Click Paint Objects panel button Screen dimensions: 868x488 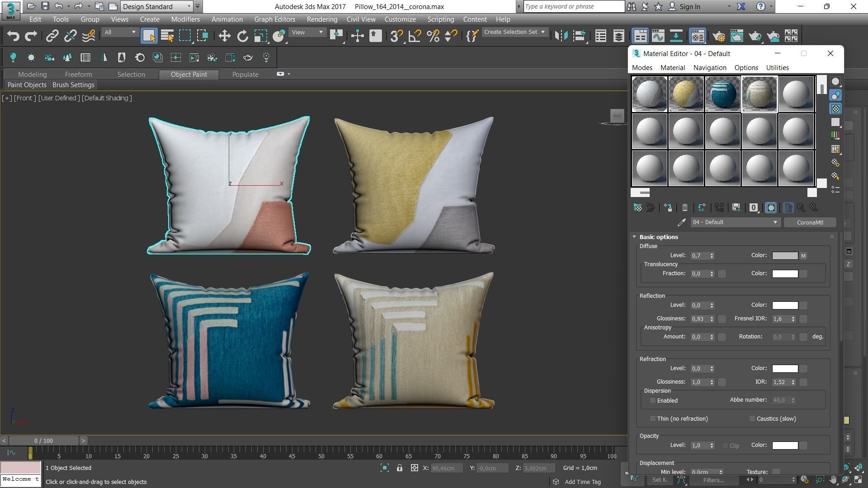[27, 85]
